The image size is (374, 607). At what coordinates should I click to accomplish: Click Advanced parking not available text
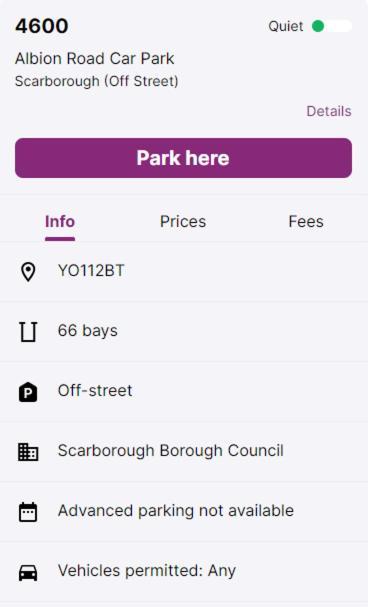[x=176, y=511]
